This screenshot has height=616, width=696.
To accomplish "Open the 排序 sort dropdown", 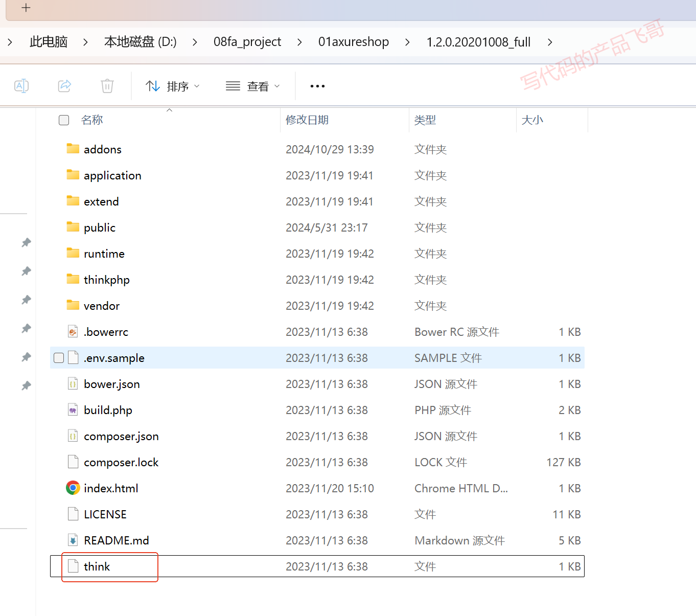I will click(x=172, y=86).
